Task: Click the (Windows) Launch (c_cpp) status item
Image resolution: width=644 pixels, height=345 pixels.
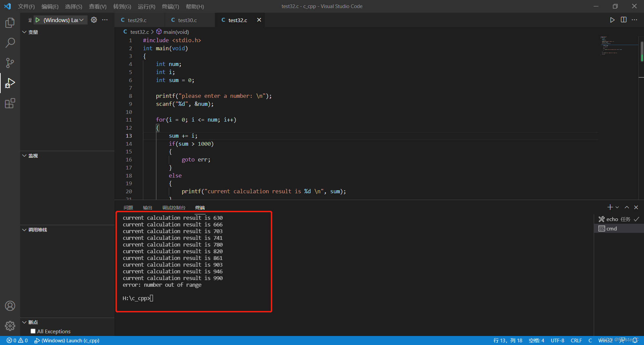Action: click(67, 340)
